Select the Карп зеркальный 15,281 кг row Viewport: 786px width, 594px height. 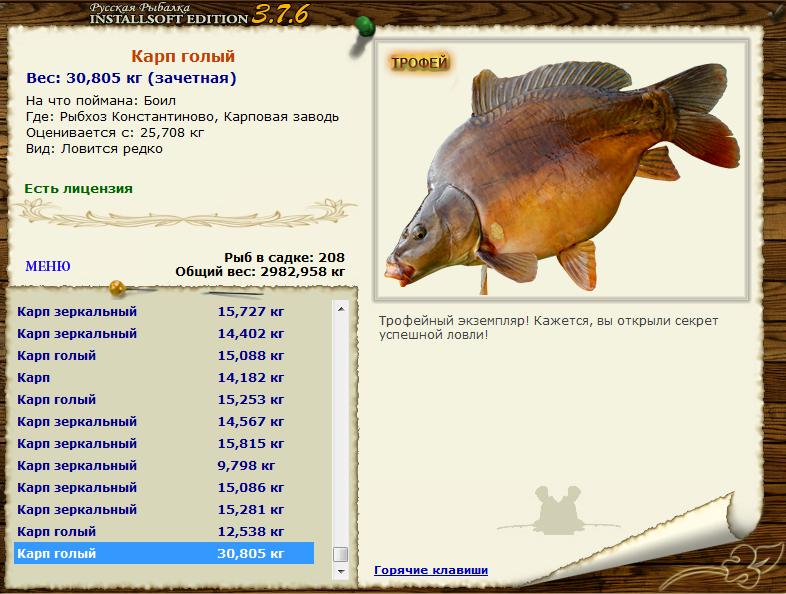pos(164,510)
